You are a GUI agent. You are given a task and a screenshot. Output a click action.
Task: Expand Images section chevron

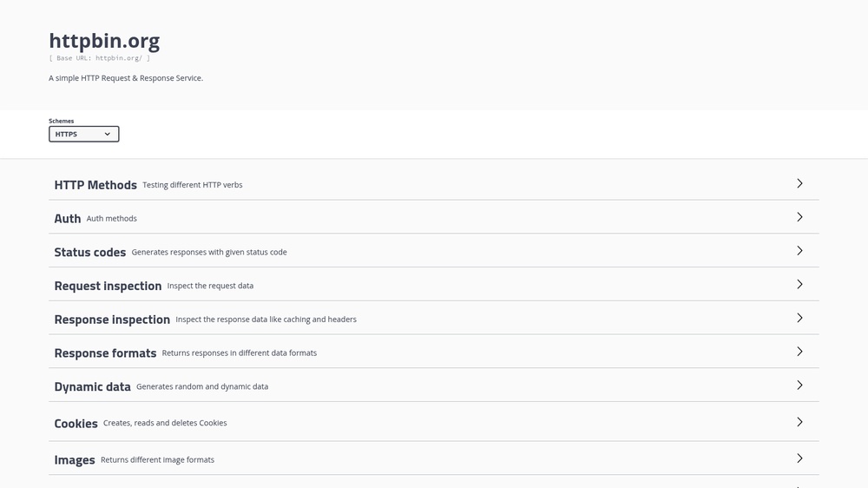click(x=799, y=458)
